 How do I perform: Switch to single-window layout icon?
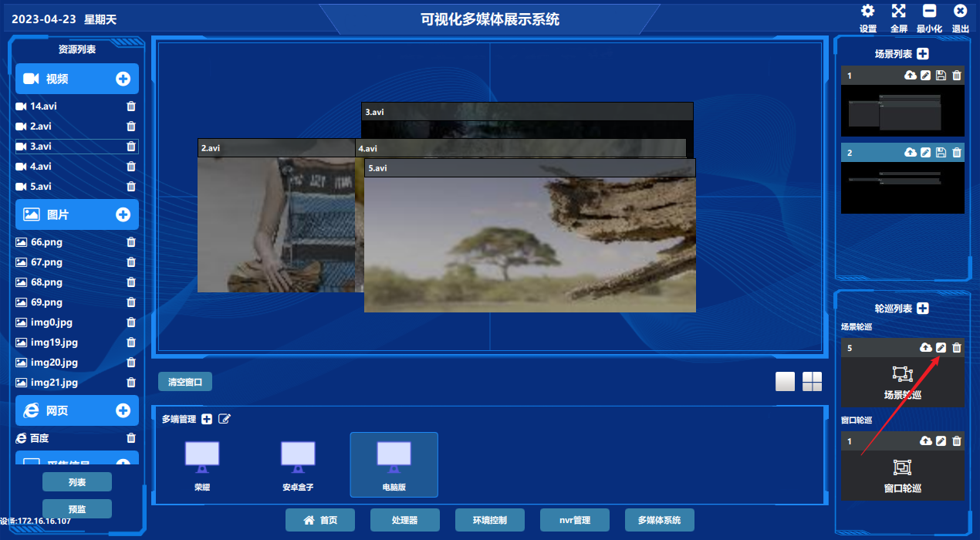[786, 382]
